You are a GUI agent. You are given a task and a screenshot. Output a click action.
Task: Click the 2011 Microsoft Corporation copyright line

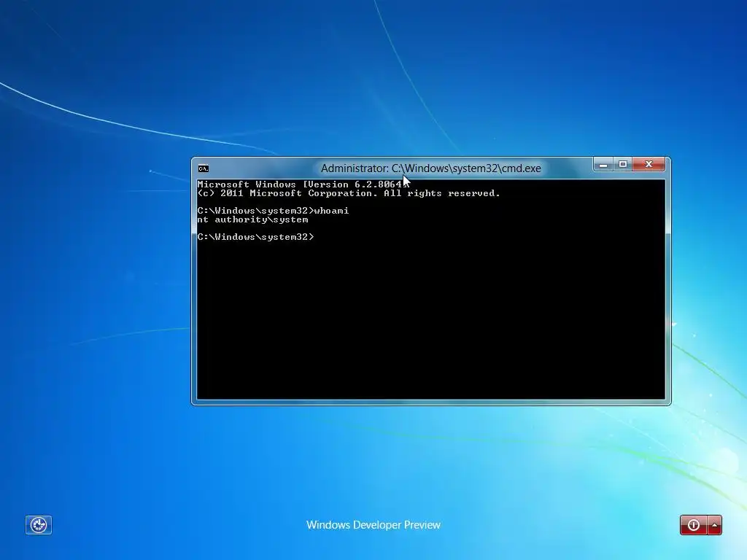pos(349,193)
